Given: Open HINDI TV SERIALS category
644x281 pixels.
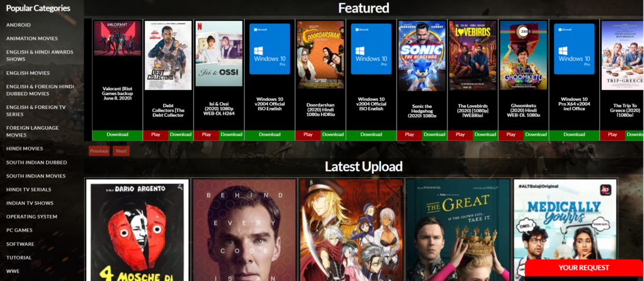Looking at the screenshot, I should (29, 190).
